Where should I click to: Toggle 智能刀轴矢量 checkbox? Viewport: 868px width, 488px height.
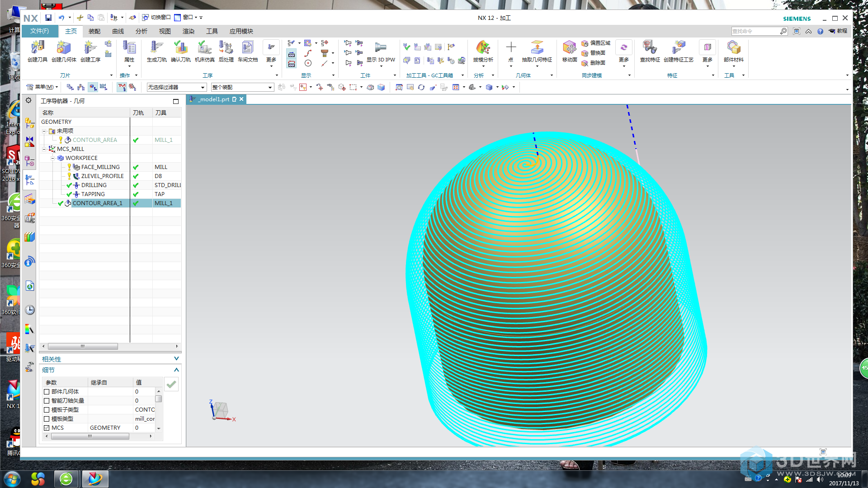point(47,401)
